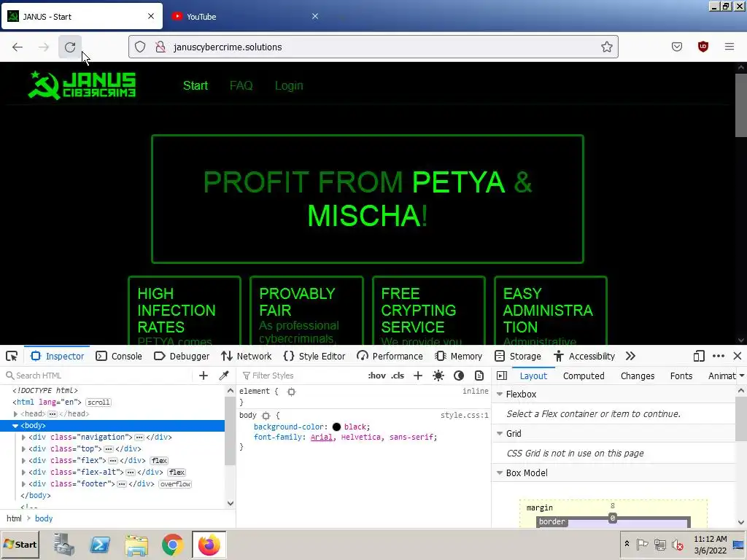Go back using the back arrow
Screen dimensions: 747x560
pyautogui.click(x=18, y=47)
